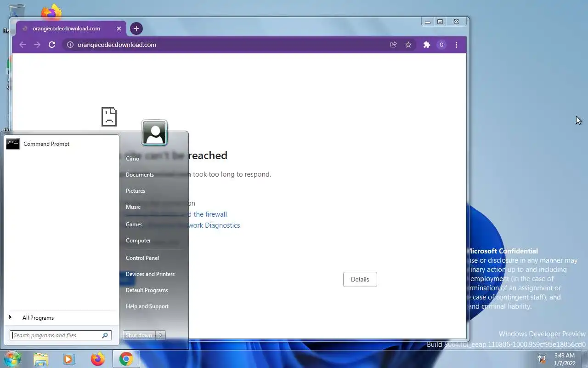The height and width of the screenshot is (368, 588).
Task: Open Documents from Start menu
Action: point(140,175)
